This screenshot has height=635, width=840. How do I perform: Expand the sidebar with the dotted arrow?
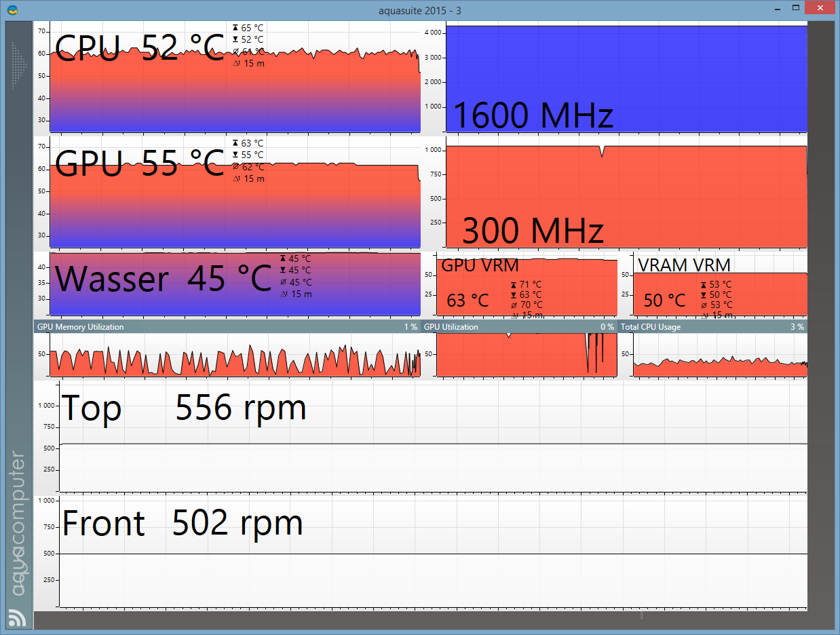click(19, 66)
